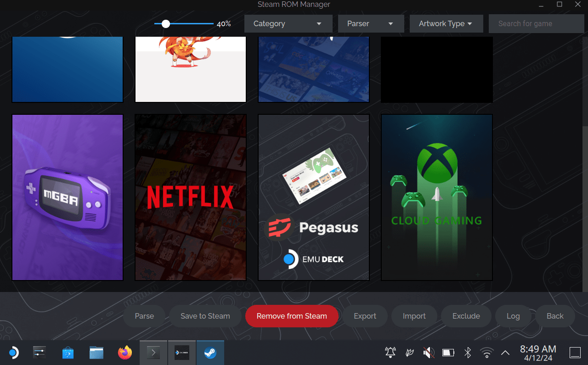Click the leaf-shaped system tray icon
Viewport: 588px width, 365px height.
(x=410, y=353)
